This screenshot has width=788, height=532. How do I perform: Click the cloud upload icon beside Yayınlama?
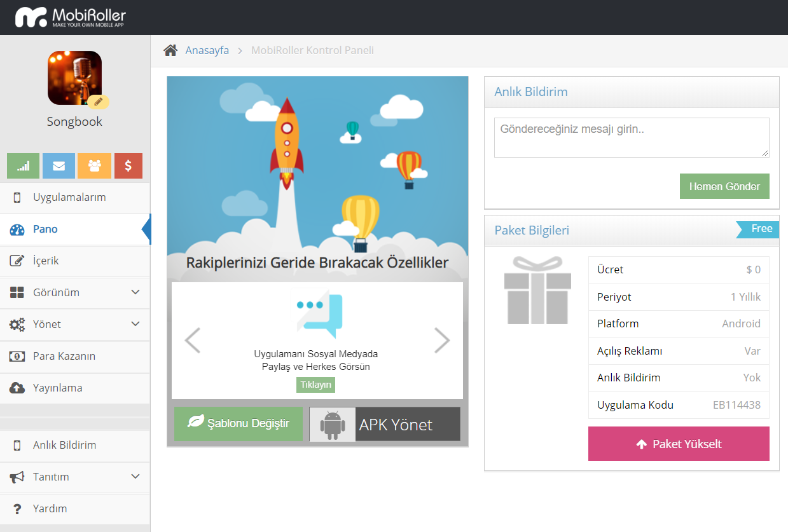17,388
